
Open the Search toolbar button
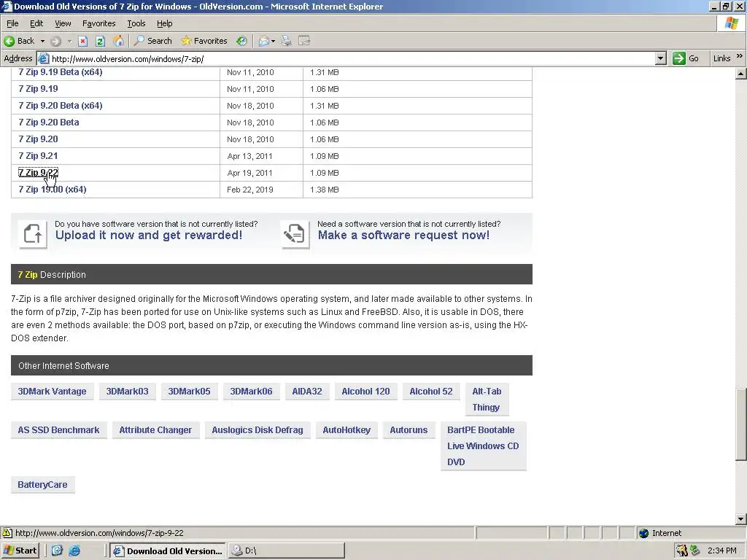tap(153, 41)
